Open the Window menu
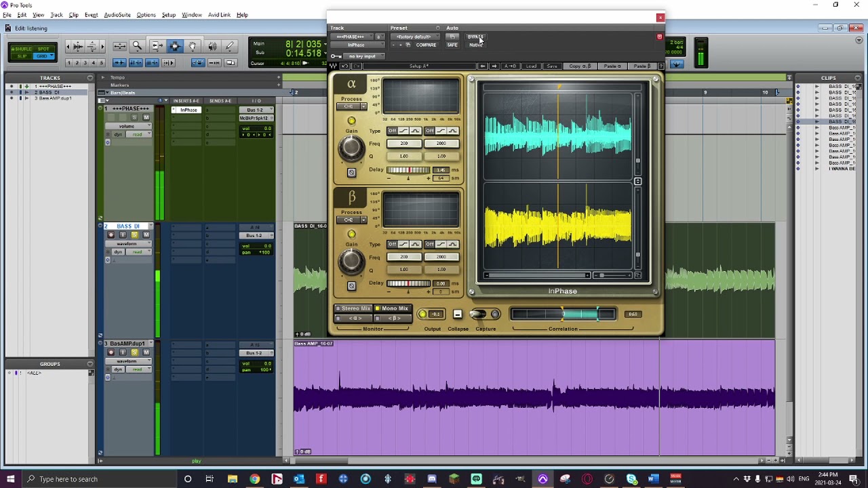This screenshot has width=868, height=488. (192, 15)
